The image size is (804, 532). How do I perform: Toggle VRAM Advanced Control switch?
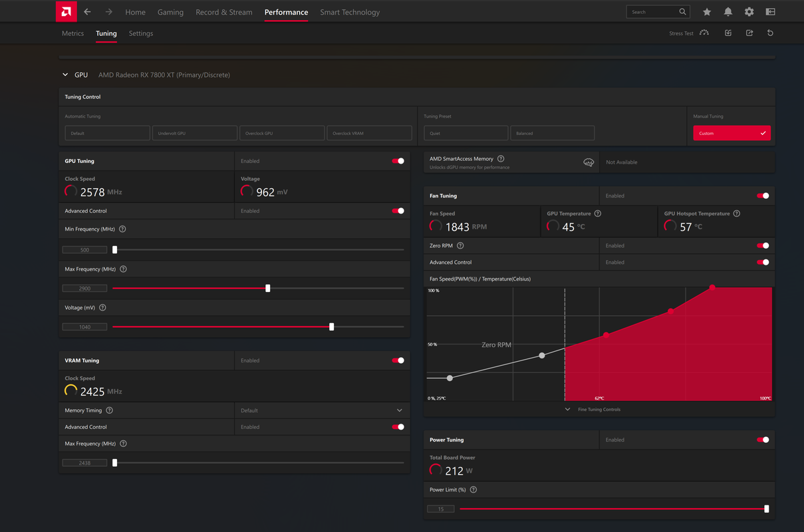pos(398,427)
